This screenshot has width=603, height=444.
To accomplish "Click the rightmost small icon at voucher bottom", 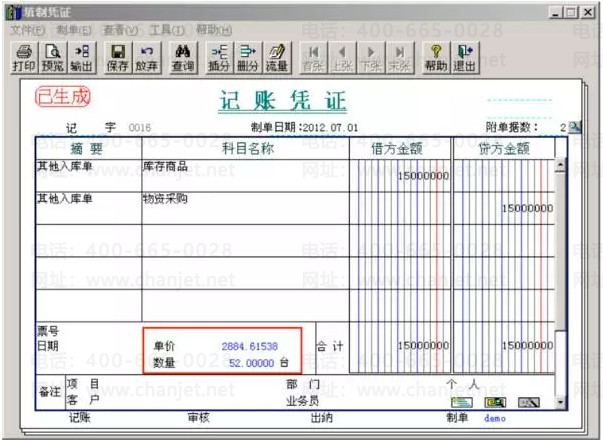I will pos(529,402).
